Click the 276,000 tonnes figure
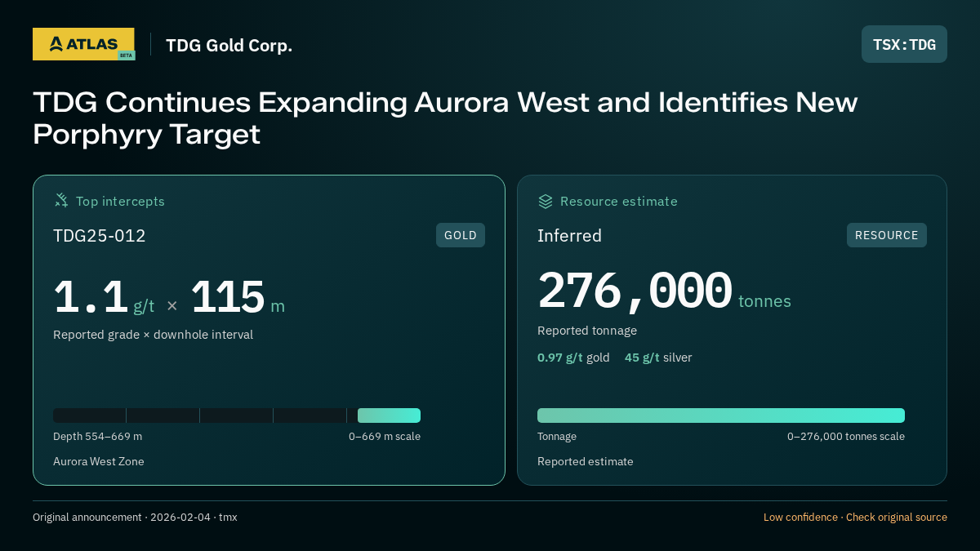 click(664, 291)
